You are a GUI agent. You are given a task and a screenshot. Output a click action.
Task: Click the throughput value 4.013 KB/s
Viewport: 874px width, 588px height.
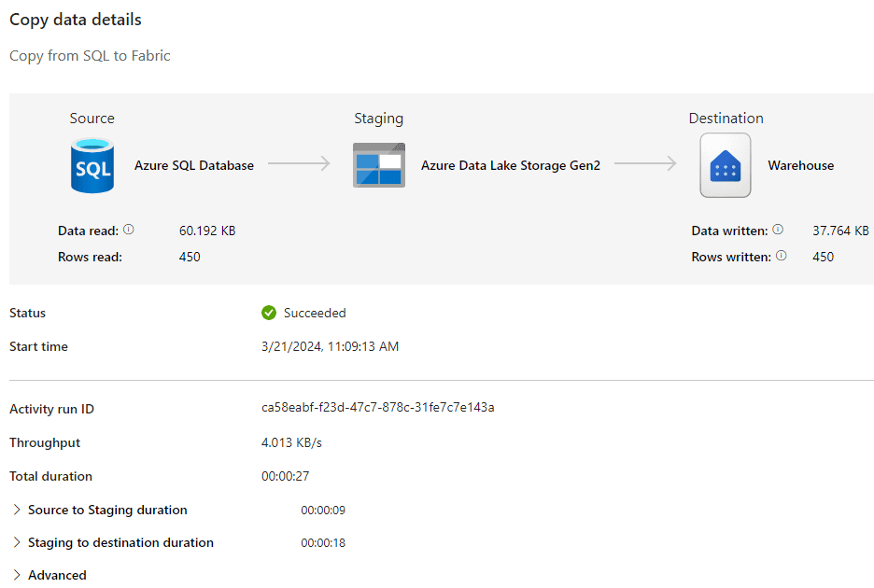tap(291, 442)
